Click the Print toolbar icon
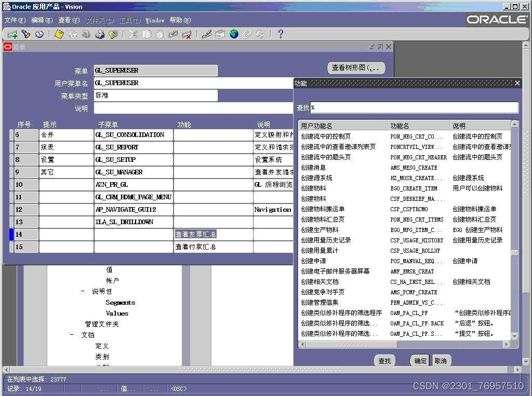Screen dimensions: 532x396 [x=99, y=34]
